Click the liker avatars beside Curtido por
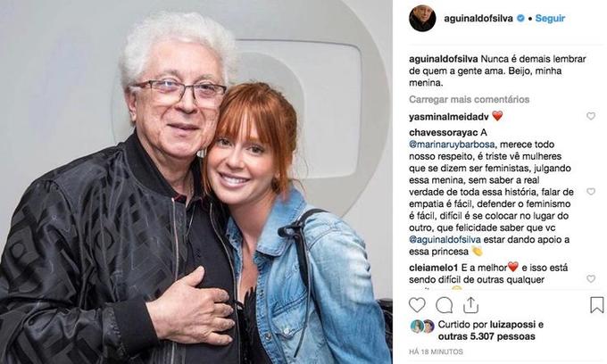The width and height of the screenshot is (607, 364). coord(422,327)
